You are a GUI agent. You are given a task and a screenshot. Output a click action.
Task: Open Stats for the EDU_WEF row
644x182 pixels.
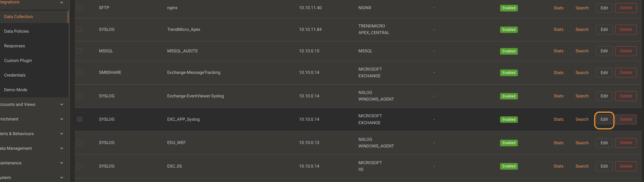(558, 143)
